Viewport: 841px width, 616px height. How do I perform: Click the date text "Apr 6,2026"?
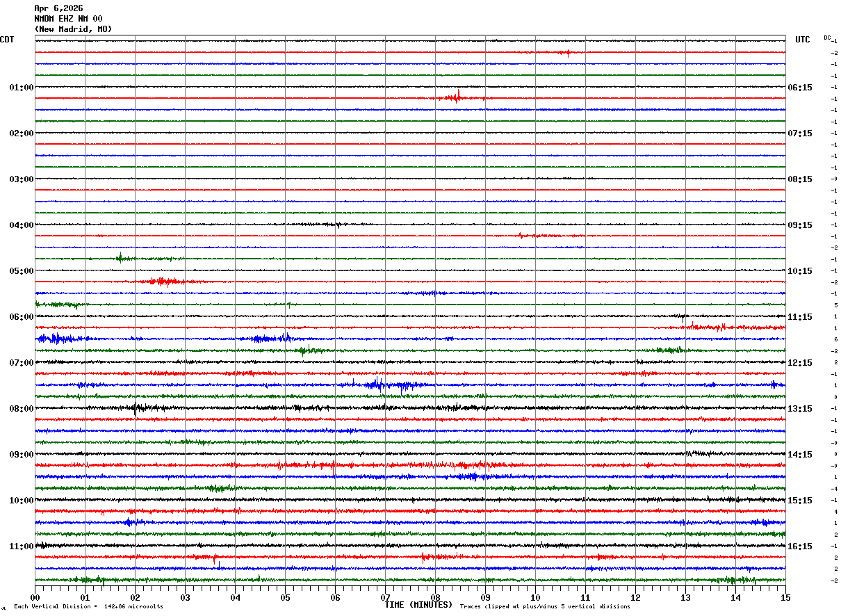tap(58, 8)
